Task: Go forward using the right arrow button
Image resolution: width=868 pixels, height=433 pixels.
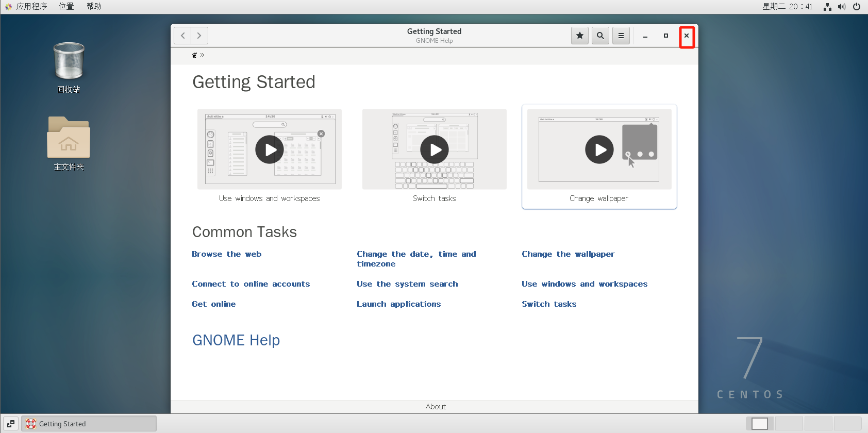Action: 199,36
